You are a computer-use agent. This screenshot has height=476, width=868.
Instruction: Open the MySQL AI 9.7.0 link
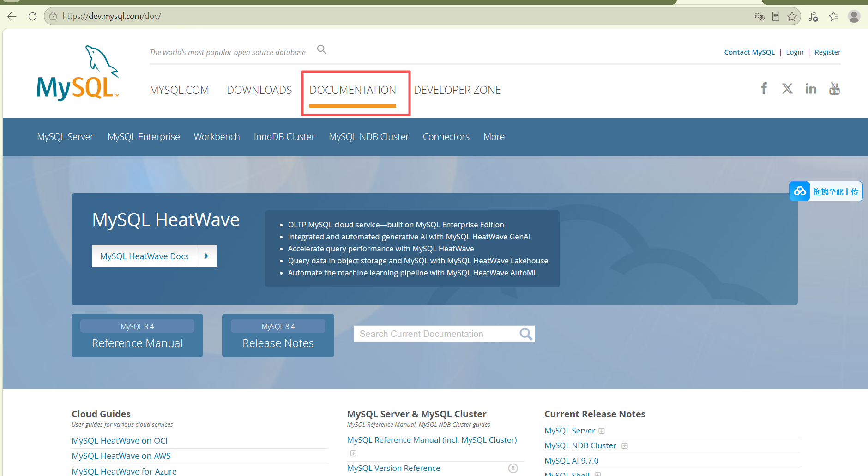[x=571, y=461]
